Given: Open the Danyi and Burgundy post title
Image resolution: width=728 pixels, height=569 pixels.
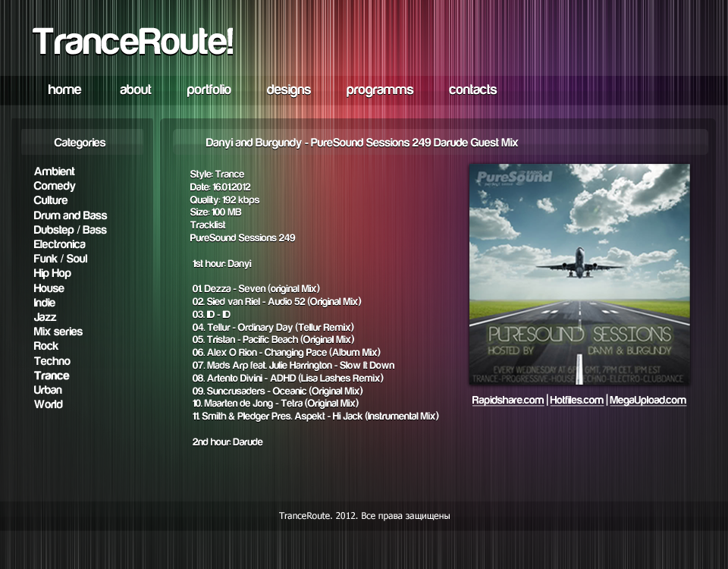Looking at the screenshot, I should tap(362, 143).
